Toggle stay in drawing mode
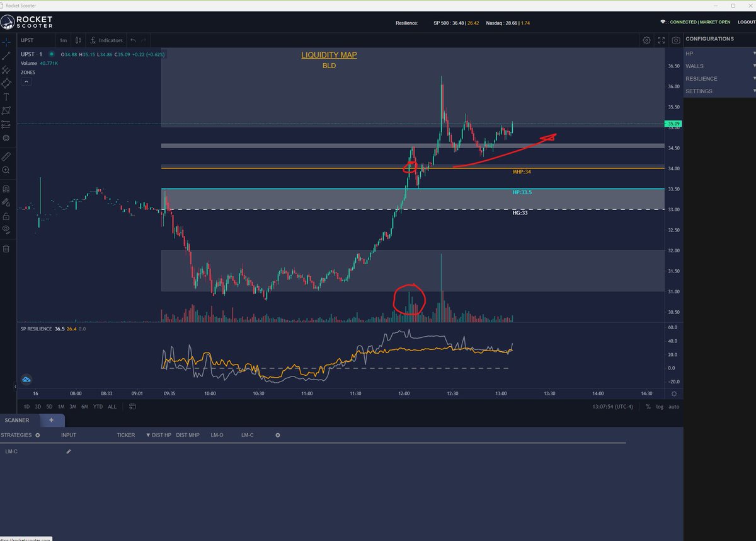 click(x=6, y=202)
